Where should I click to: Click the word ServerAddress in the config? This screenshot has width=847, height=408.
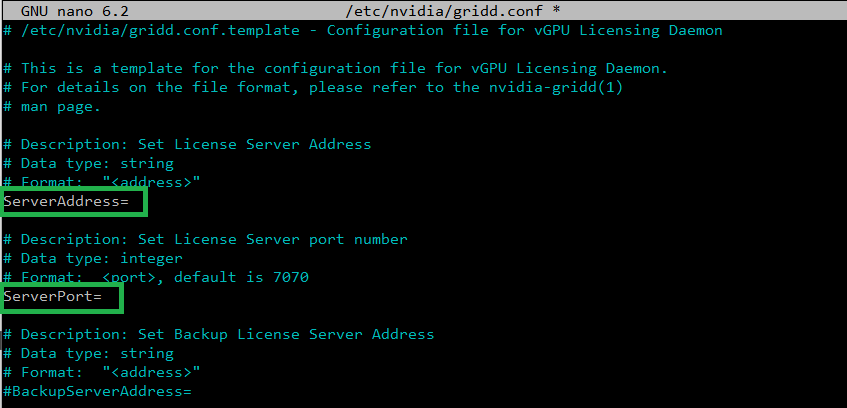62,202
